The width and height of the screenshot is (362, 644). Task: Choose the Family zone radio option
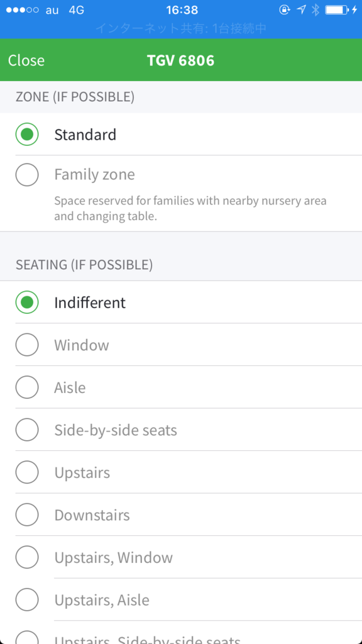[x=27, y=175]
